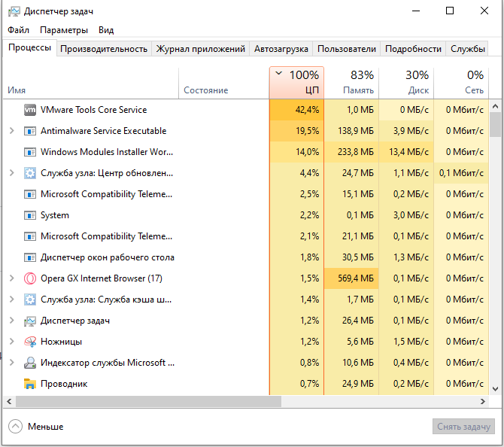Expand the Служба узла: Служба кэша group

tap(12, 300)
